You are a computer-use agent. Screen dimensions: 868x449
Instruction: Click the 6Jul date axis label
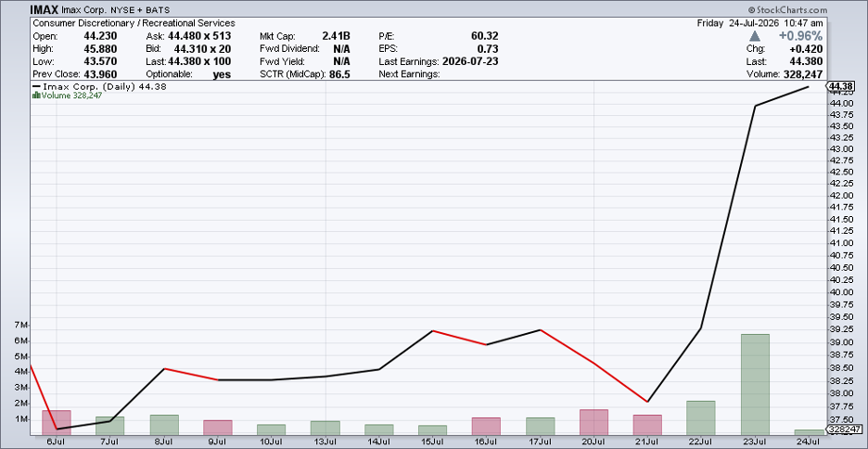tap(57, 442)
